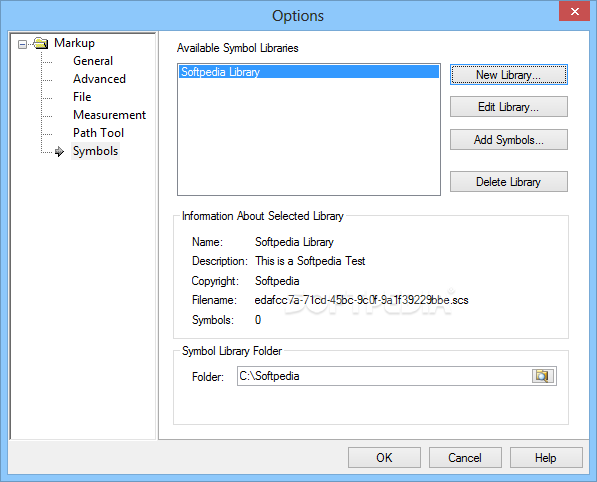Open the General options page
Viewport: 597px width, 482px height.
pyautogui.click(x=93, y=61)
